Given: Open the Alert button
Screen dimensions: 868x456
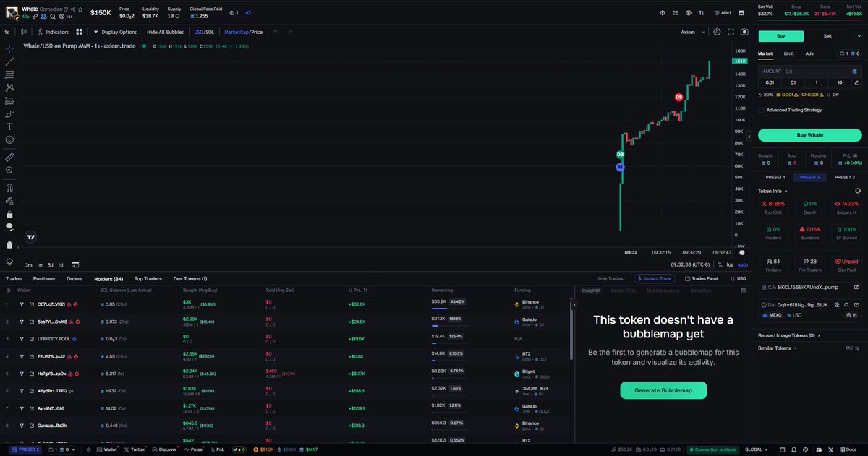Looking at the screenshot, I should click(722, 12).
